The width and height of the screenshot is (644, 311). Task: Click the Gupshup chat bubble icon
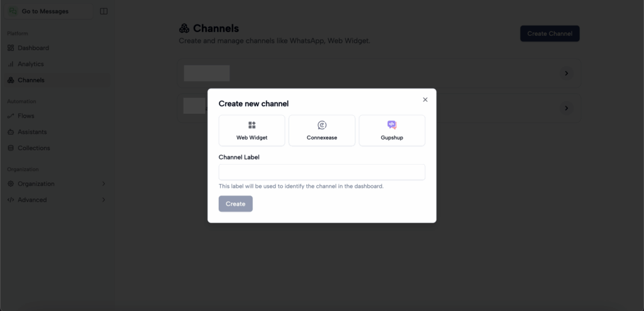click(392, 125)
